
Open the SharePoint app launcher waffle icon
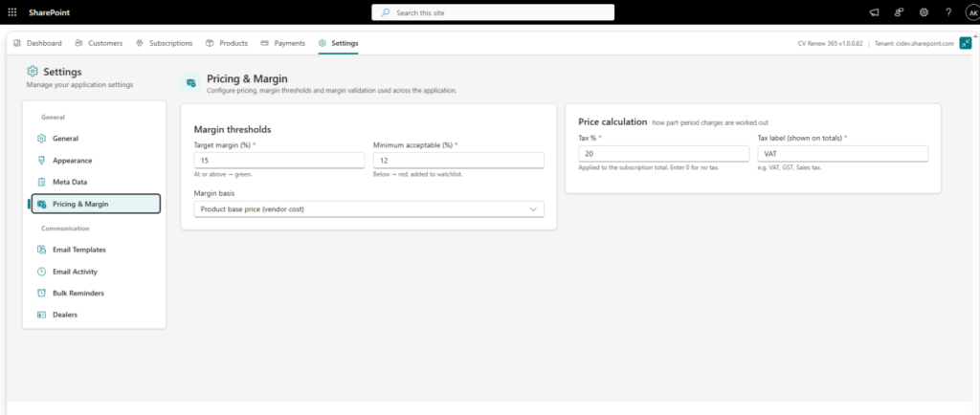point(12,12)
